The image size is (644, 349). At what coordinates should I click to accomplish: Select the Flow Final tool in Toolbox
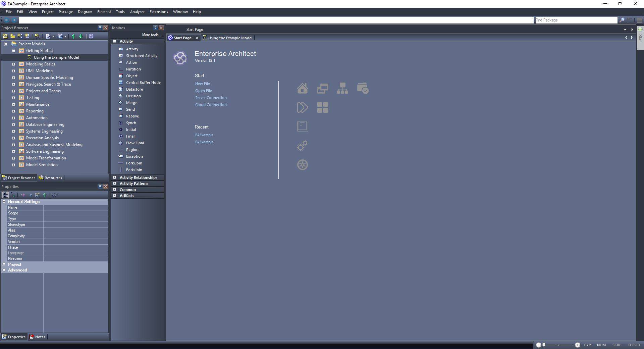135,143
